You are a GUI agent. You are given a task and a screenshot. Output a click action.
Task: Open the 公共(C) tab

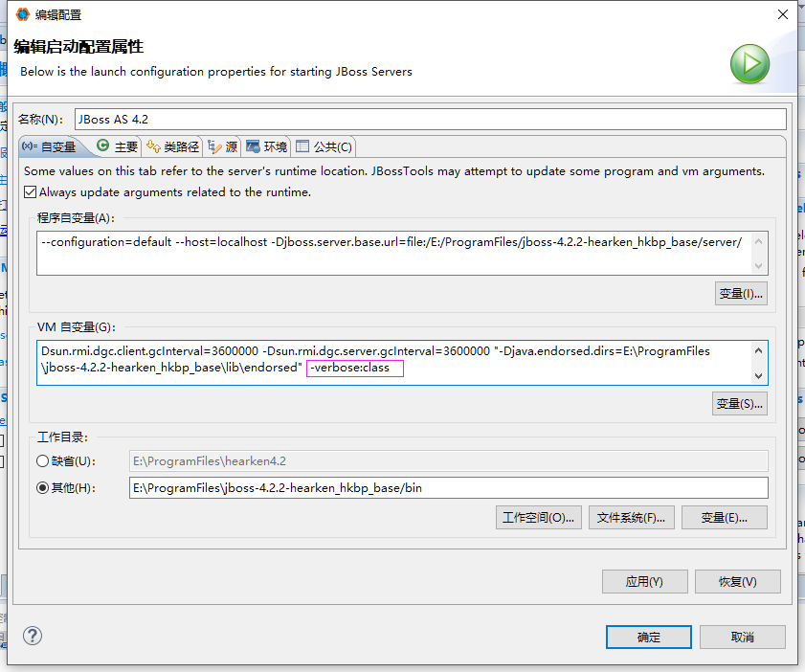pyautogui.click(x=324, y=146)
